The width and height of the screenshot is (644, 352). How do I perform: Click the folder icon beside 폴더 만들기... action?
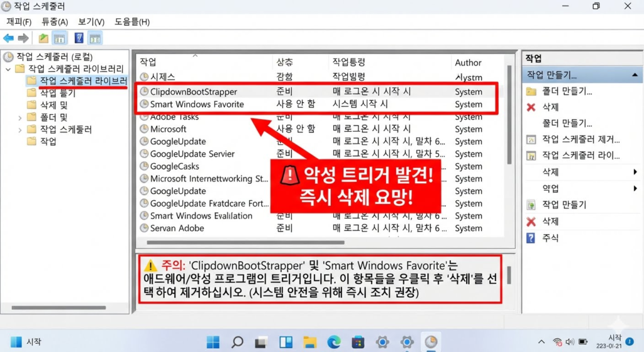point(531,91)
